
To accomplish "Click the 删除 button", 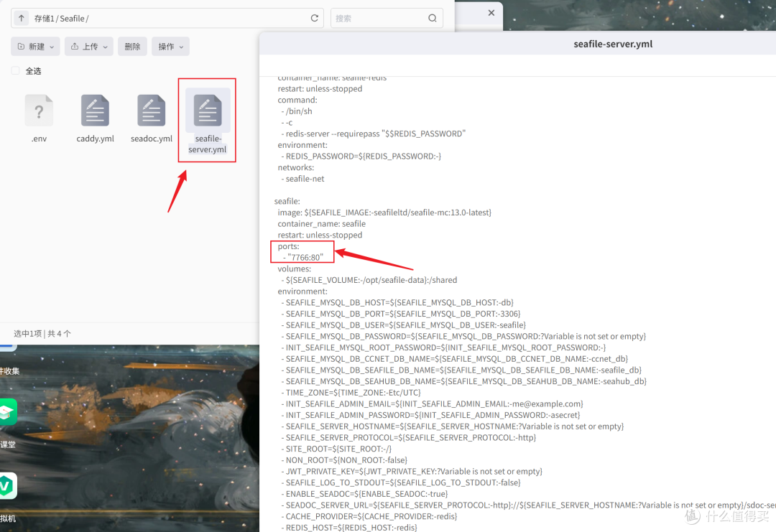I will tap(132, 47).
